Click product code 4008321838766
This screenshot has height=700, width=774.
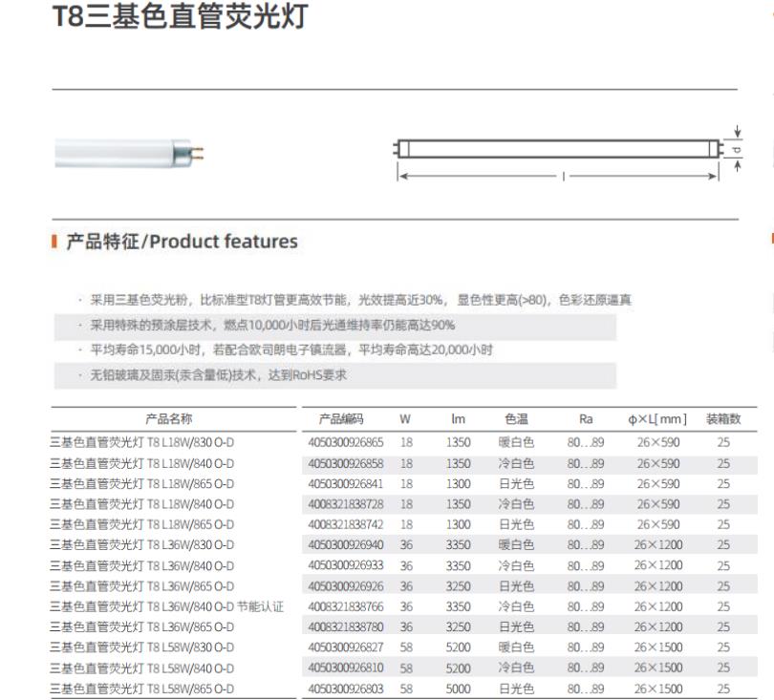345,606
